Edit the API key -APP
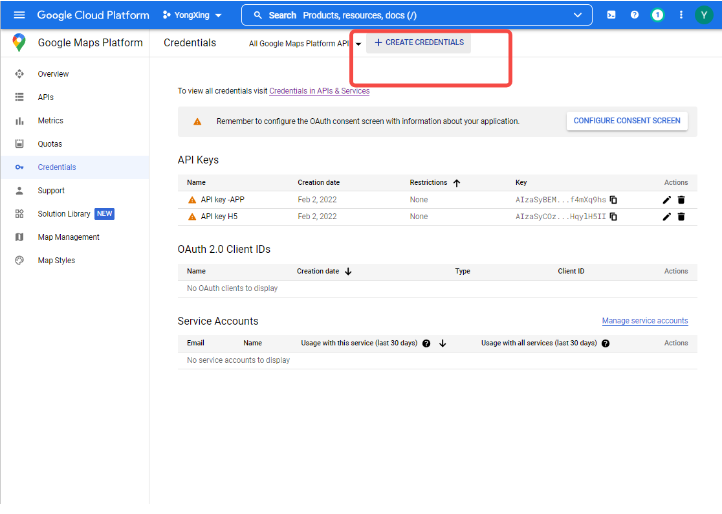 coord(666,200)
